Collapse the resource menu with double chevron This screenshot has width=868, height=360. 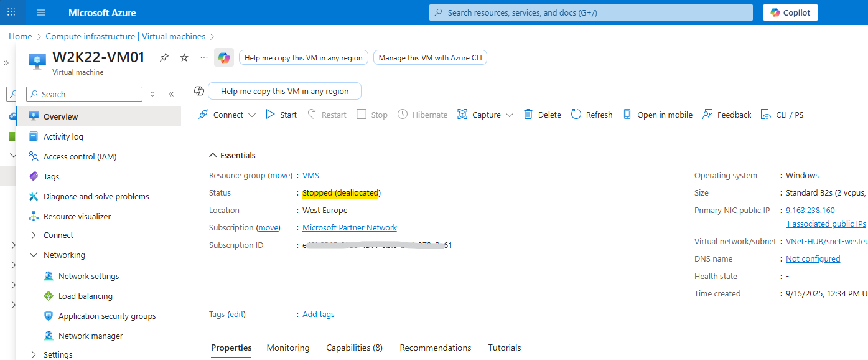(x=171, y=94)
